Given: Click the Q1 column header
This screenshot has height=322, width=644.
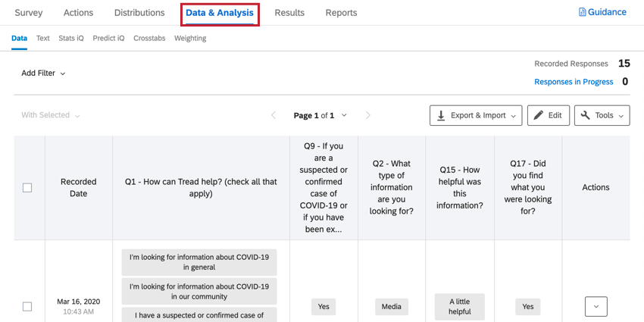Looking at the screenshot, I should tap(201, 188).
